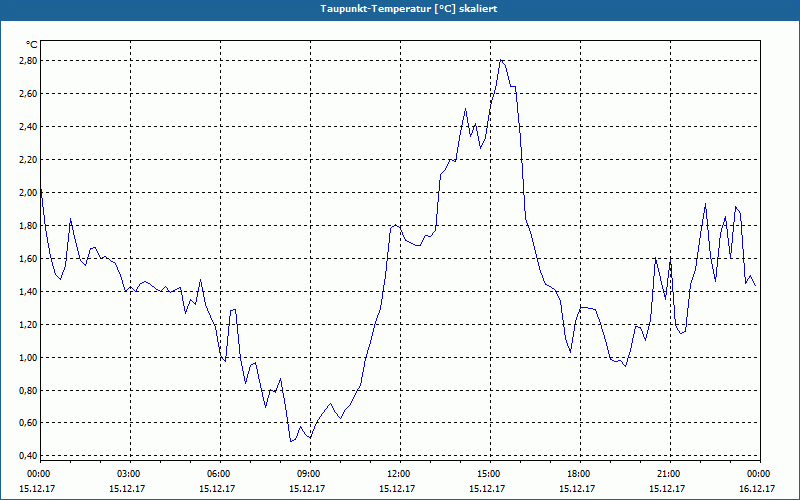Click the "0,60" y-axis value
The image size is (800, 500).
point(28,423)
